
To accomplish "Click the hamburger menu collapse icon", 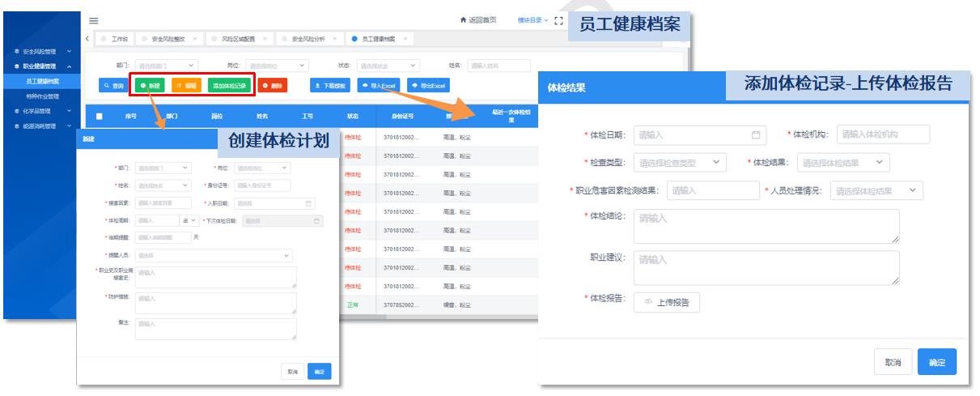I will [93, 19].
